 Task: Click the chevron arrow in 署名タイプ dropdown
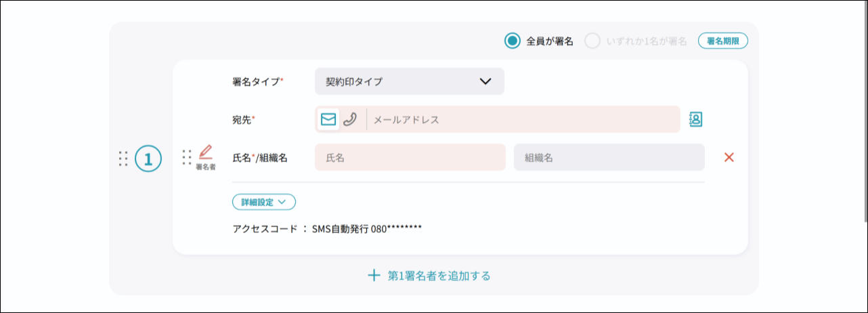[x=485, y=81]
